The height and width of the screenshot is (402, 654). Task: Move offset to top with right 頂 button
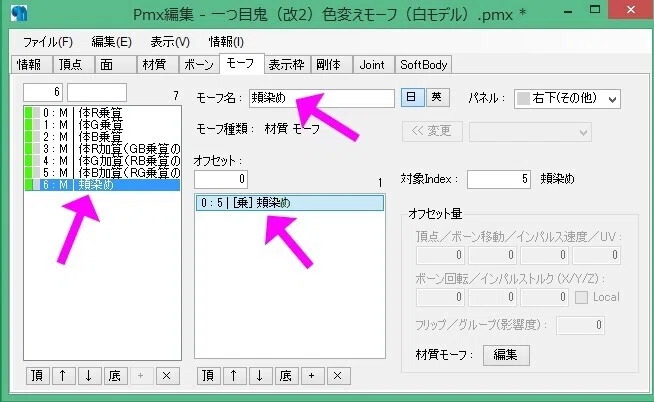click(x=208, y=376)
